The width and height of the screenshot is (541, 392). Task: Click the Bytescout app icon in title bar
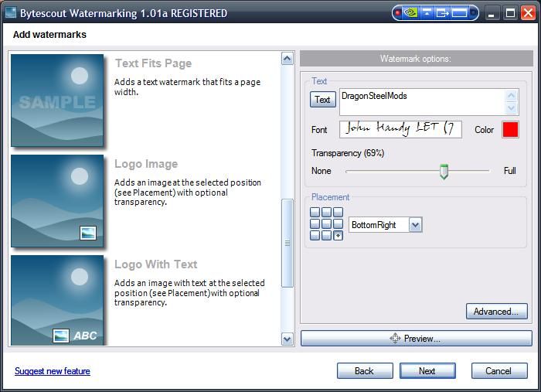(x=10, y=13)
